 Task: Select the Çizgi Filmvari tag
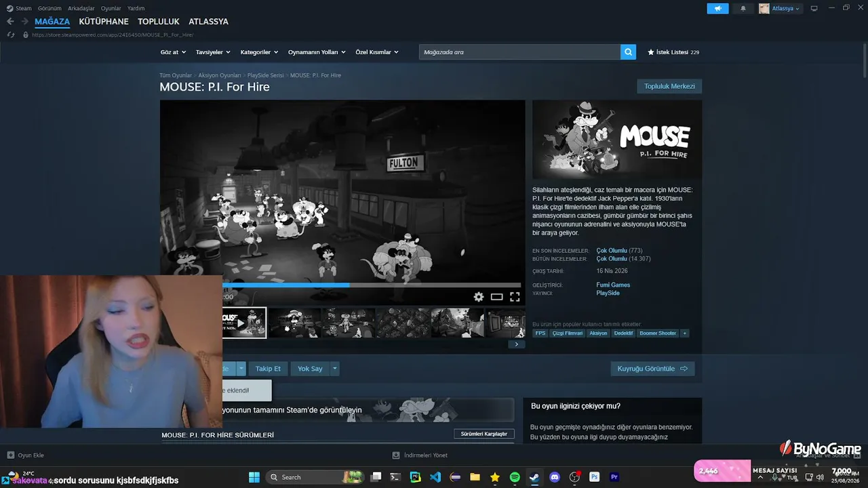click(x=568, y=333)
